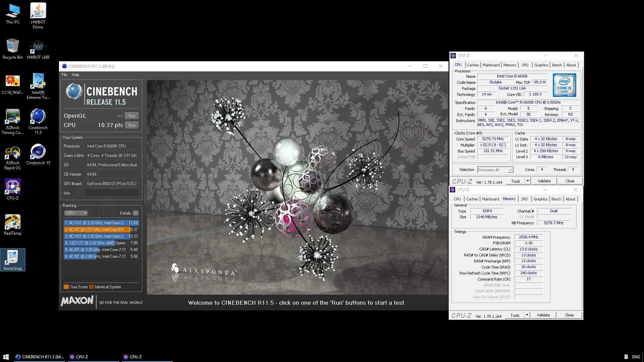This screenshot has height=362, width=644.
Task: Click the top CPU-Z window title icon
Action: click(x=453, y=56)
